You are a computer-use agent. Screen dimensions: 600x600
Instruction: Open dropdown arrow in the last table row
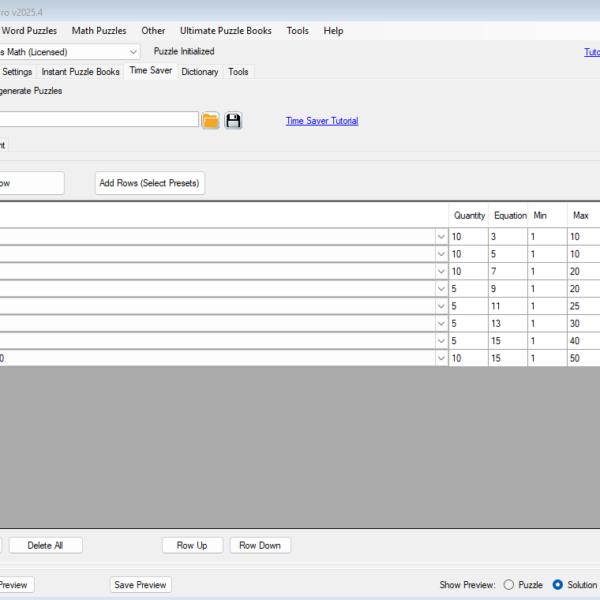(442, 358)
